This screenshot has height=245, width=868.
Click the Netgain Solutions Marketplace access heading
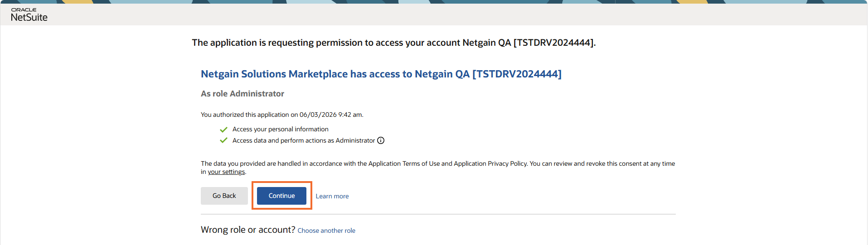point(381,74)
